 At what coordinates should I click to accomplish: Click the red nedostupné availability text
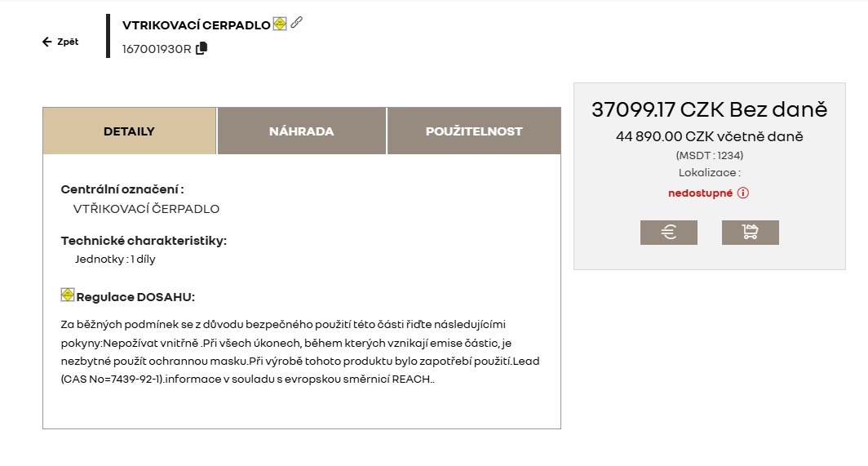tap(700, 193)
